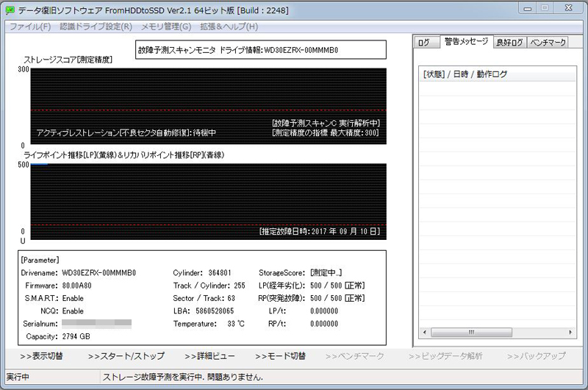Click the application icon in the title bar
588x390 pixels.
point(10,10)
